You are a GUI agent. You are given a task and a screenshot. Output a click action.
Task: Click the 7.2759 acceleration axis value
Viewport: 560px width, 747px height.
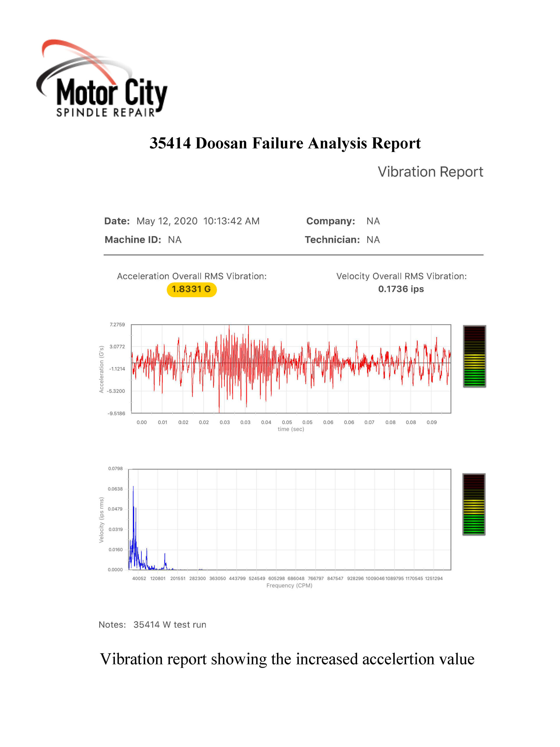coord(117,324)
